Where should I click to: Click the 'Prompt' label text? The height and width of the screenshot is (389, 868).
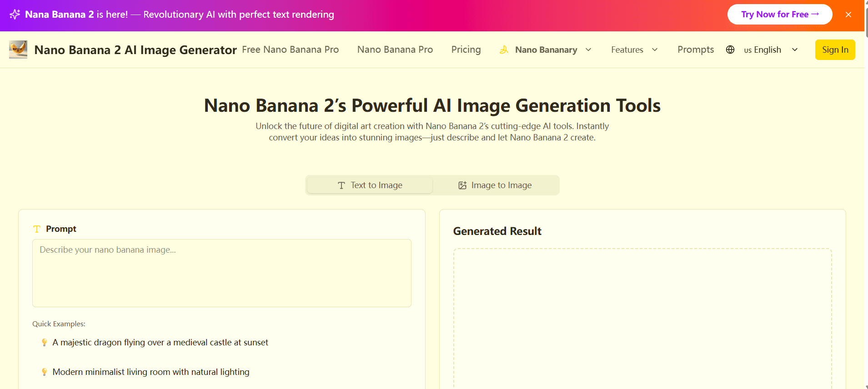(61, 229)
